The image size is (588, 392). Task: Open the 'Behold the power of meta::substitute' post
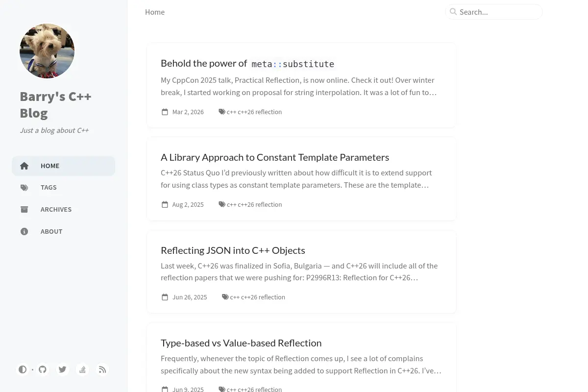tap(247, 64)
